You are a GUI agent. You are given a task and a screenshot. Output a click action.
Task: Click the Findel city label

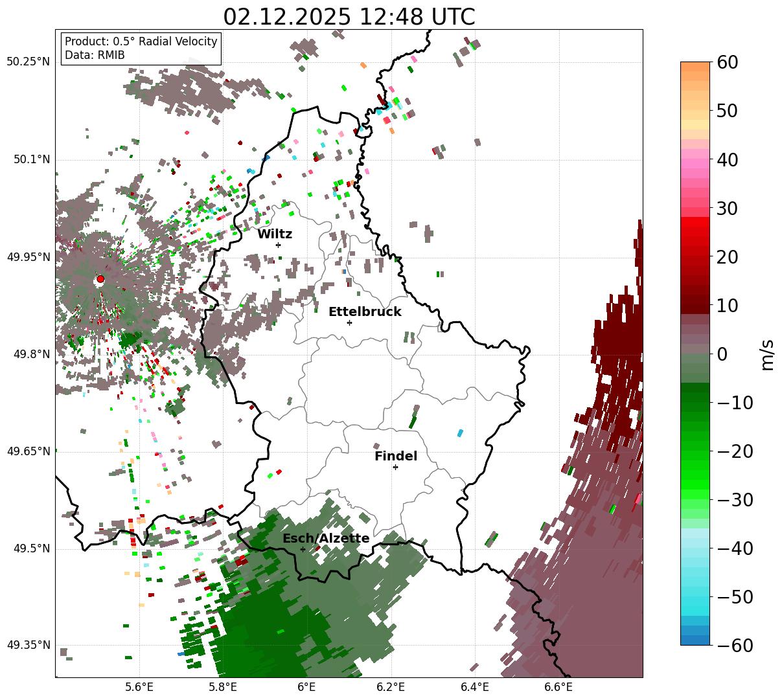[396, 457]
